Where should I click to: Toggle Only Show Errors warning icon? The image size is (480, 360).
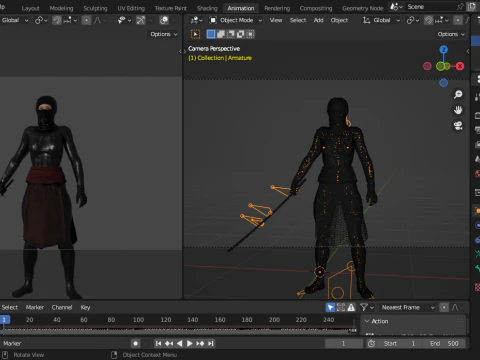click(351, 307)
